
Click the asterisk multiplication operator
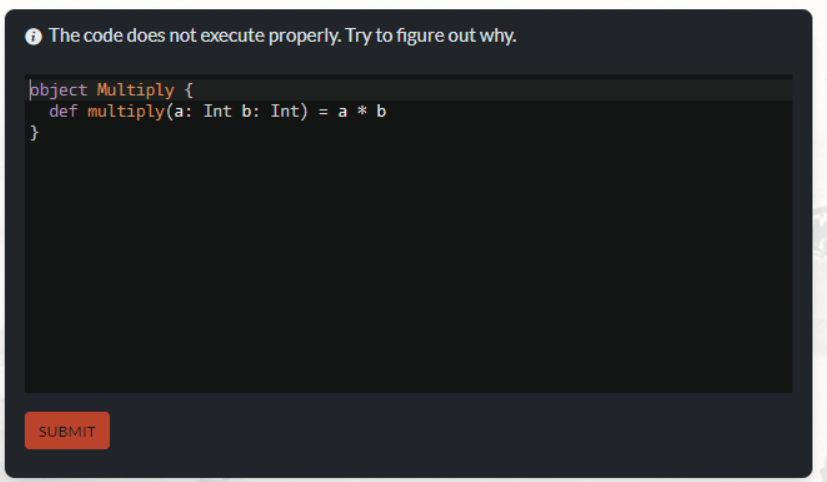(361, 111)
